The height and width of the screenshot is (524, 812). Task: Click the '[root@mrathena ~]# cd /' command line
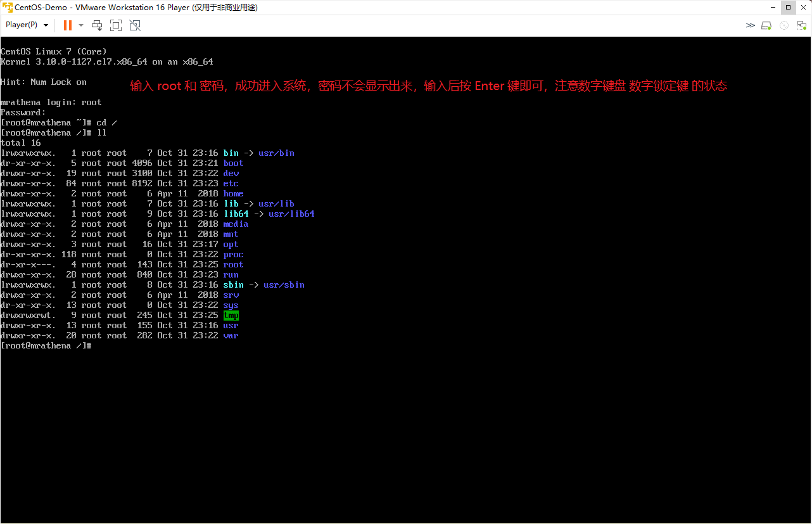click(59, 122)
